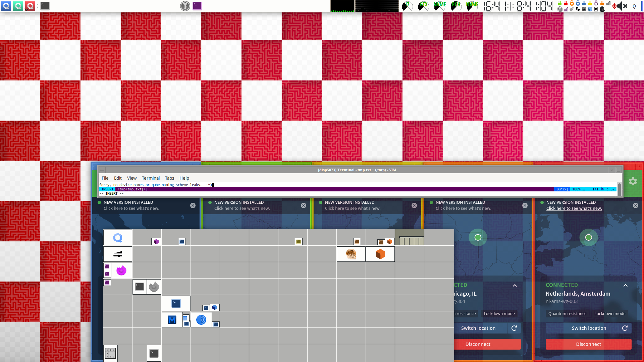Collapse the Chicago, IL connection details chevron

515,286
